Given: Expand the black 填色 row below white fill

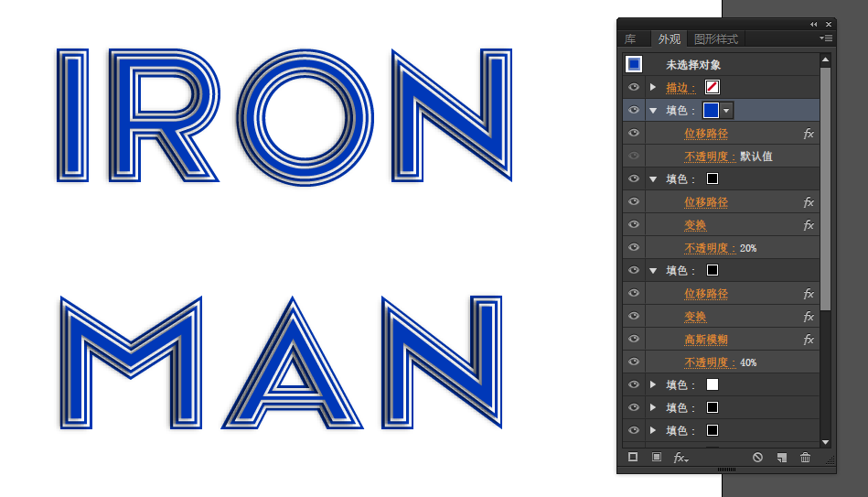Looking at the screenshot, I should coord(653,407).
